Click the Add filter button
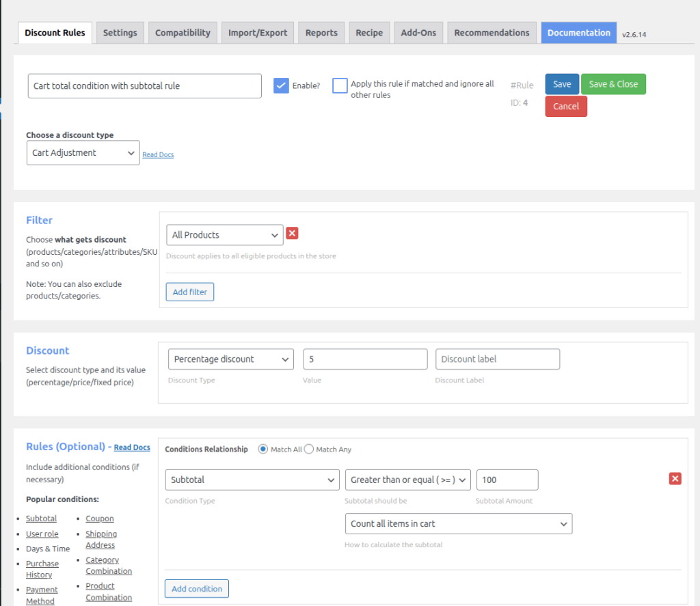This screenshot has height=606, width=700. tap(189, 292)
